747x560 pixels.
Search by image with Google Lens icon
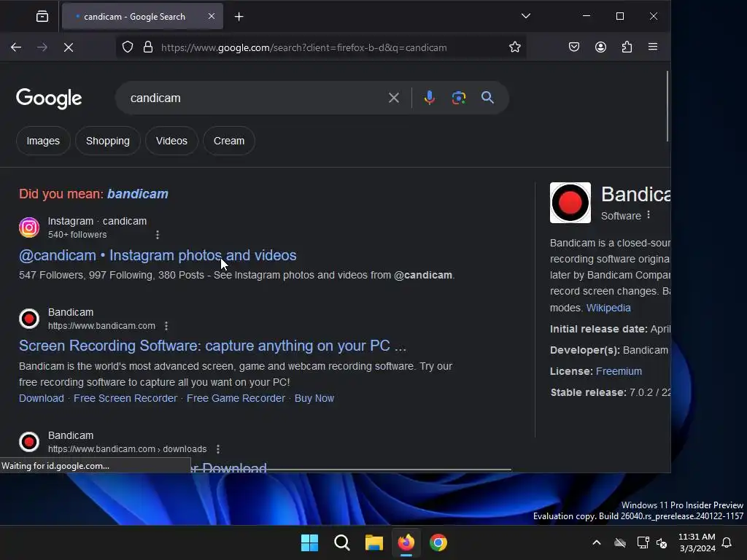tap(459, 98)
